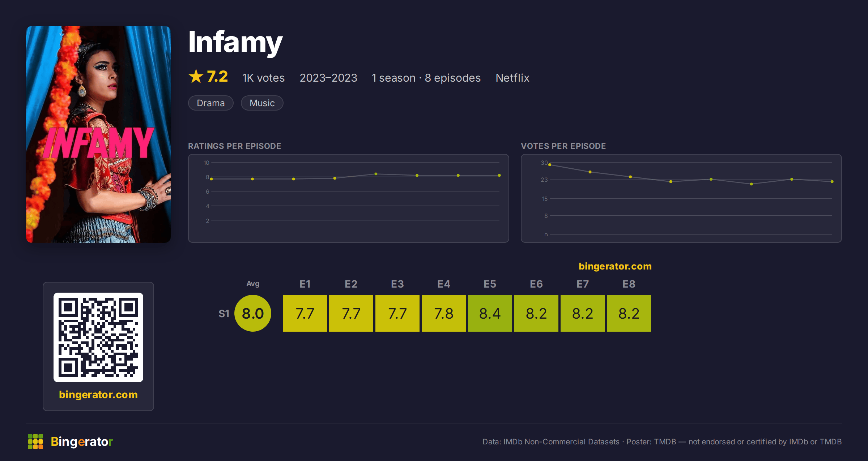The height and width of the screenshot is (461, 868).
Task: Select the Music genre tag
Action: (x=262, y=103)
